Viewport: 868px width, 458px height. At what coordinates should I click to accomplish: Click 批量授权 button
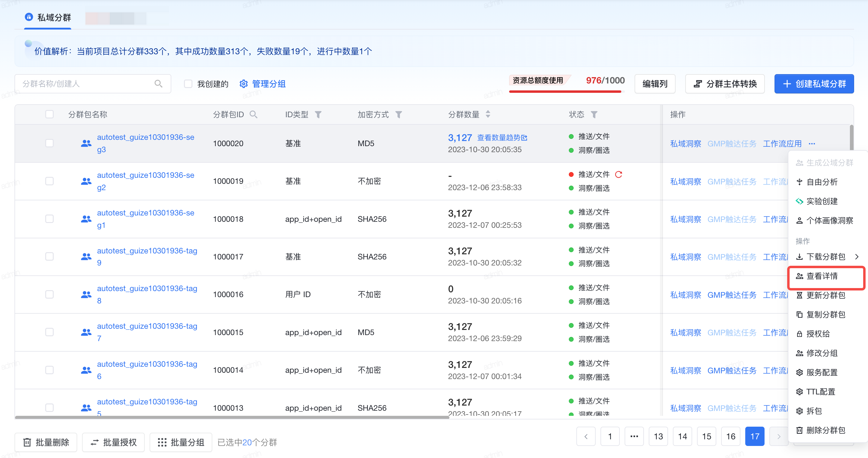113,442
